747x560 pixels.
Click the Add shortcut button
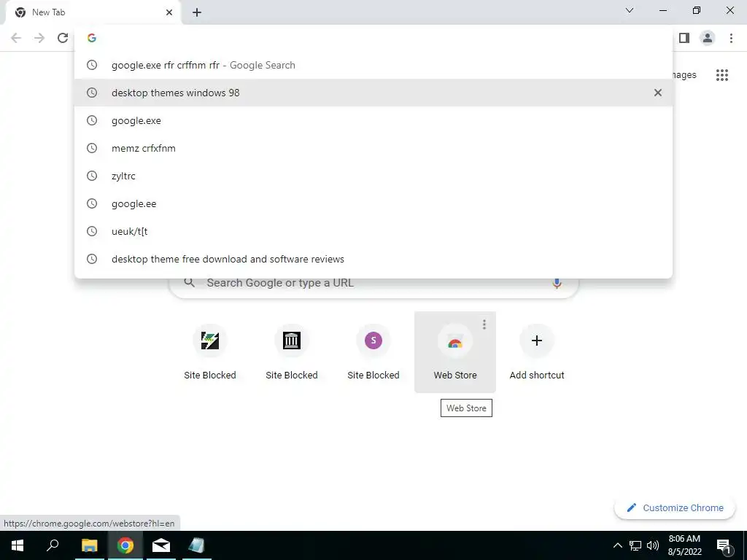coord(537,352)
